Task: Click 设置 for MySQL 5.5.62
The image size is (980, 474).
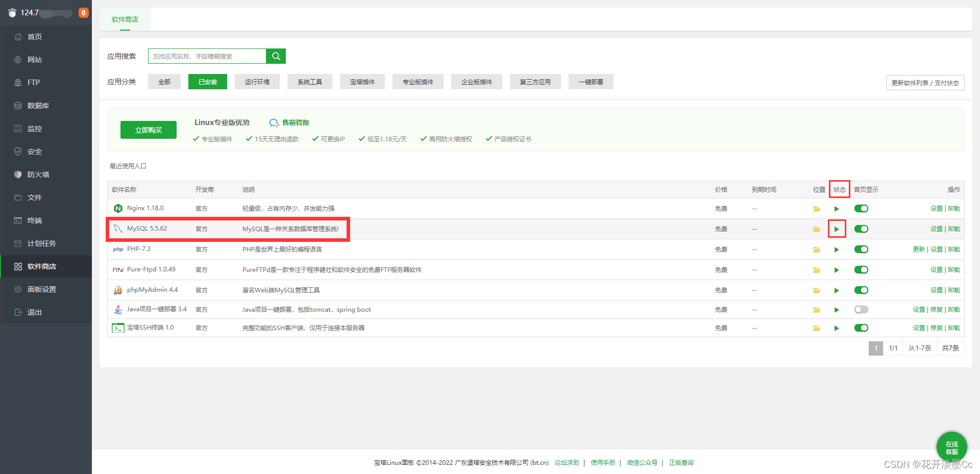Action: [x=936, y=229]
